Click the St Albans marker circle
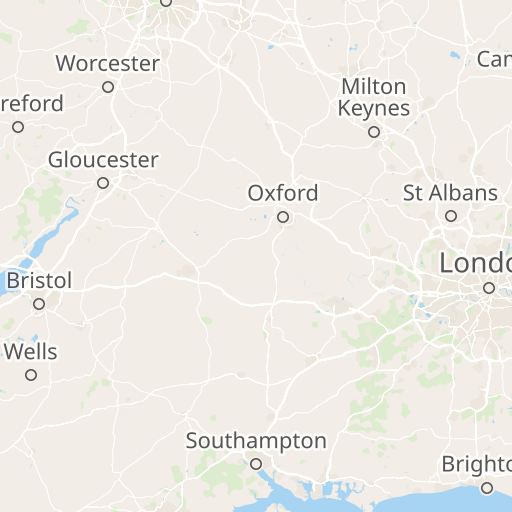Image resolution: width=512 pixels, height=512 pixels. pos(451,216)
